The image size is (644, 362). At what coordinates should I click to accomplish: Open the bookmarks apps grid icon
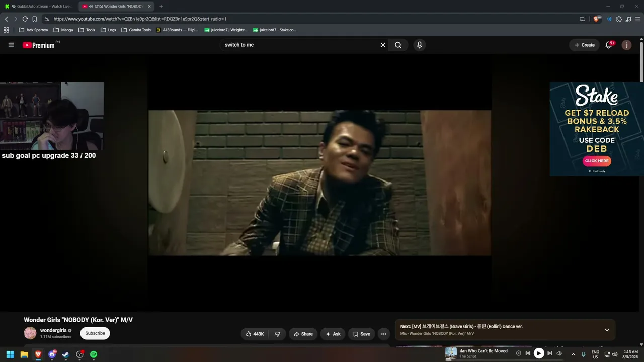click(6, 30)
